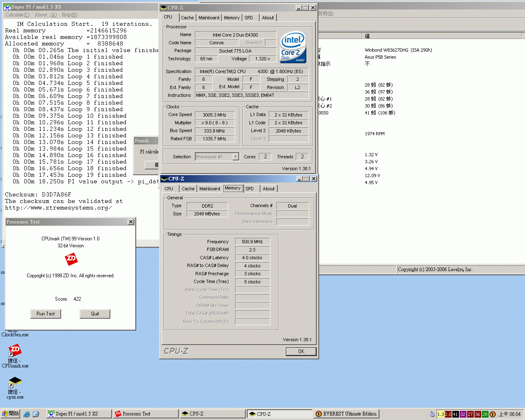
Task: Switch to CPU tab in lower CPU-Z
Action: (169, 189)
